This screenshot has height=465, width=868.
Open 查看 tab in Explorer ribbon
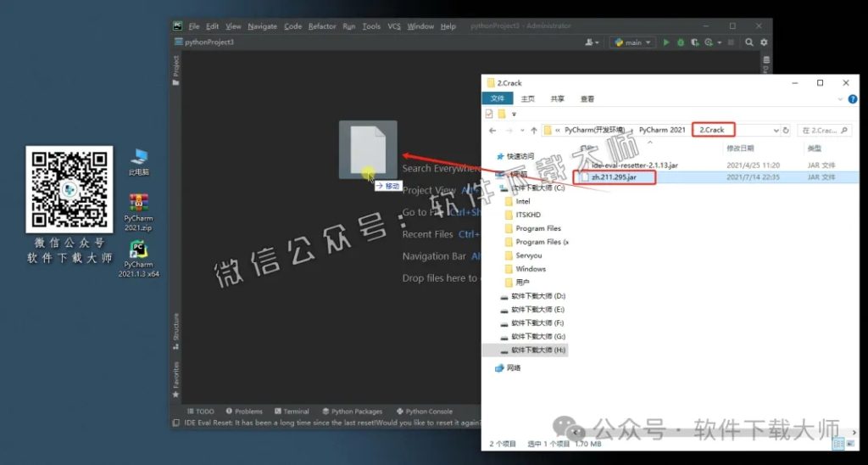[587, 98]
